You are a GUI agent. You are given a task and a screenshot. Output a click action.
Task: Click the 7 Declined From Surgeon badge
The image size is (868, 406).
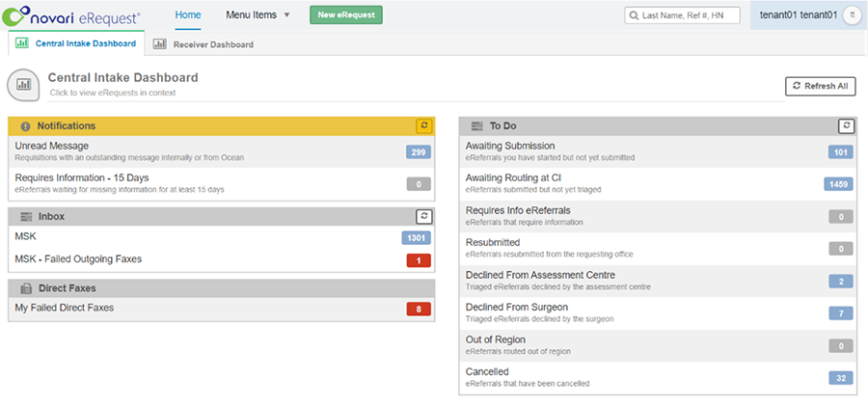(x=841, y=313)
